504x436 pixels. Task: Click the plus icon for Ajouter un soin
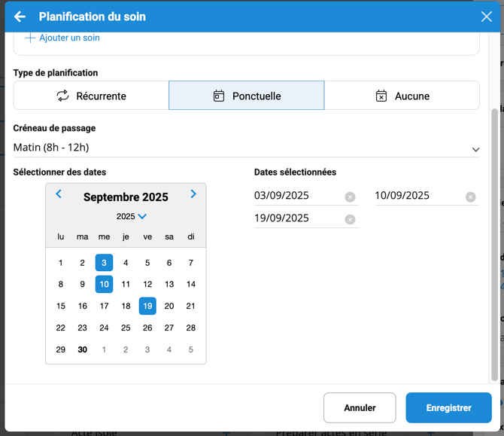click(30, 38)
